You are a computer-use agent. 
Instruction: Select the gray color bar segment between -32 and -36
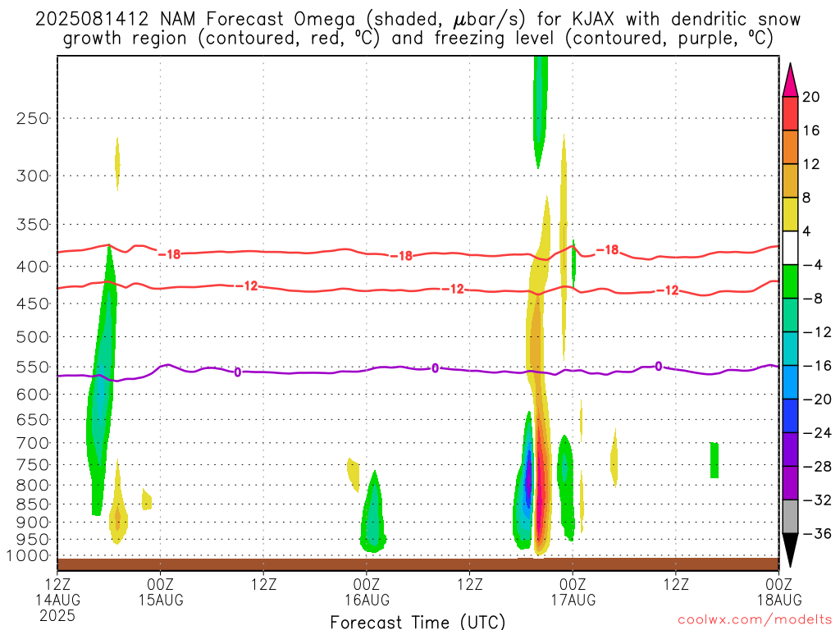[x=790, y=517]
